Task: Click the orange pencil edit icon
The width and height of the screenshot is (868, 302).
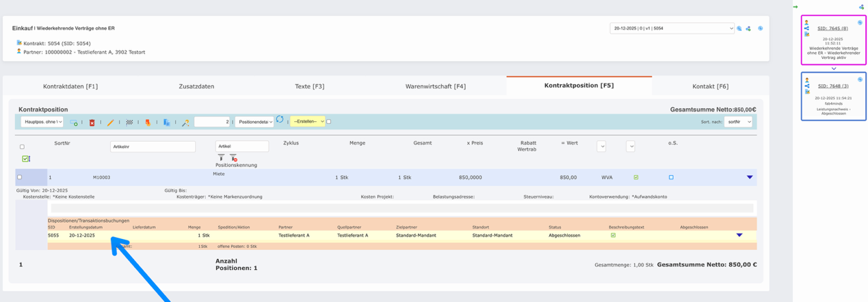Action: tap(110, 123)
